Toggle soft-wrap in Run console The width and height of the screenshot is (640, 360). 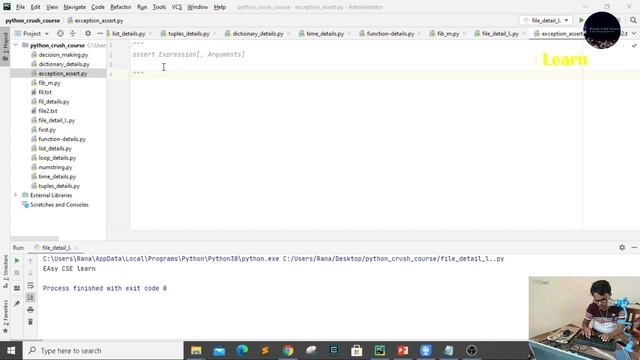pos(30,285)
